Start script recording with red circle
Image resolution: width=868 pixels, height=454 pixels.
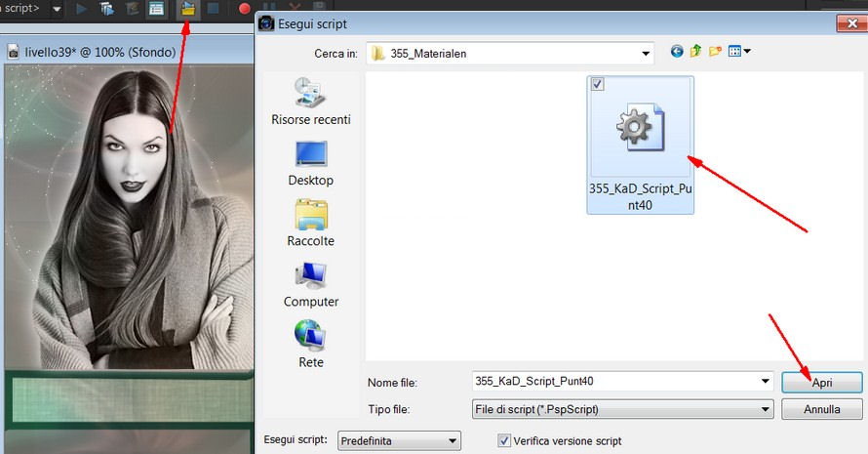coord(244,9)
